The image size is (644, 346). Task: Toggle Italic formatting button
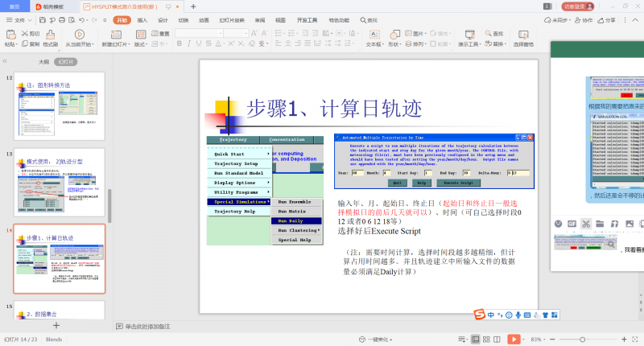(189, 45)
